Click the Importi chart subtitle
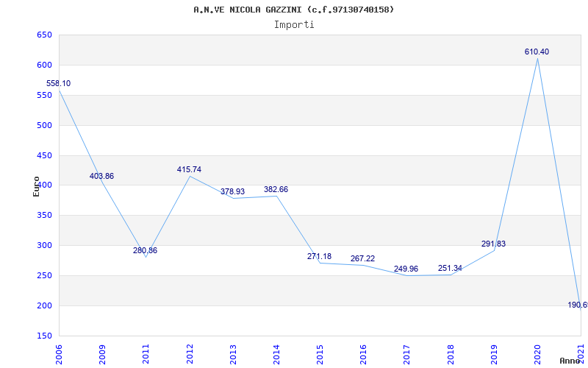 point(294,25)
